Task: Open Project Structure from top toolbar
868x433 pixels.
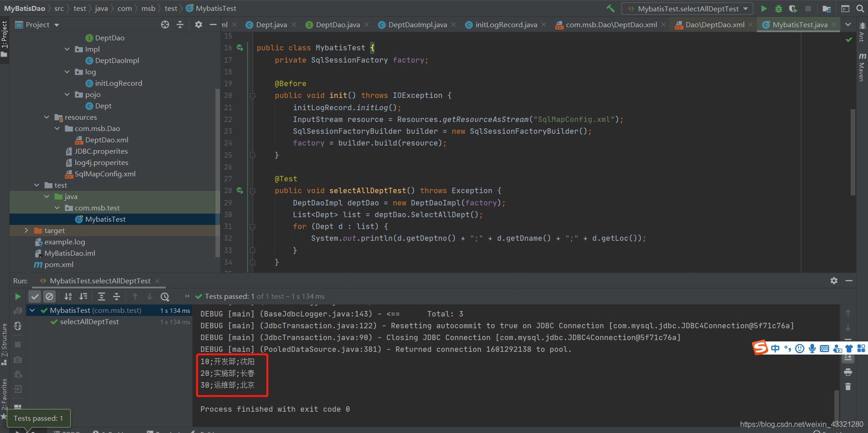Action: click(x=827, y=9)
